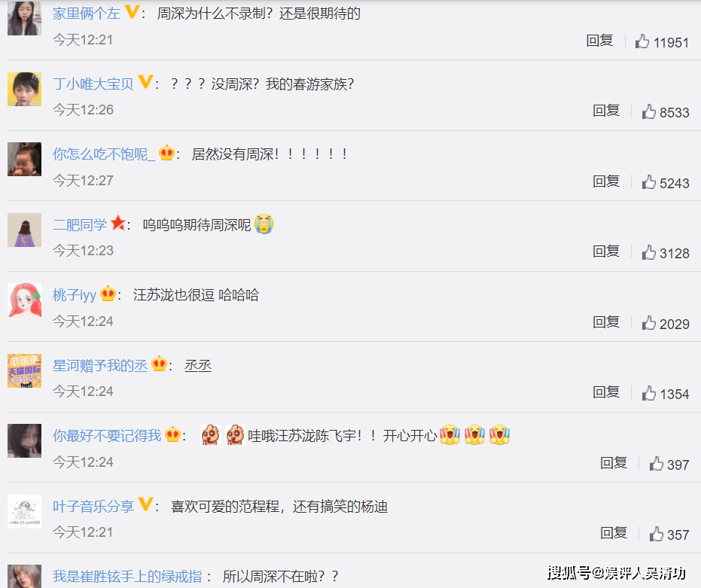Like 丁小唯大宝贝's comment with 8533 likes

coord(649,111)
